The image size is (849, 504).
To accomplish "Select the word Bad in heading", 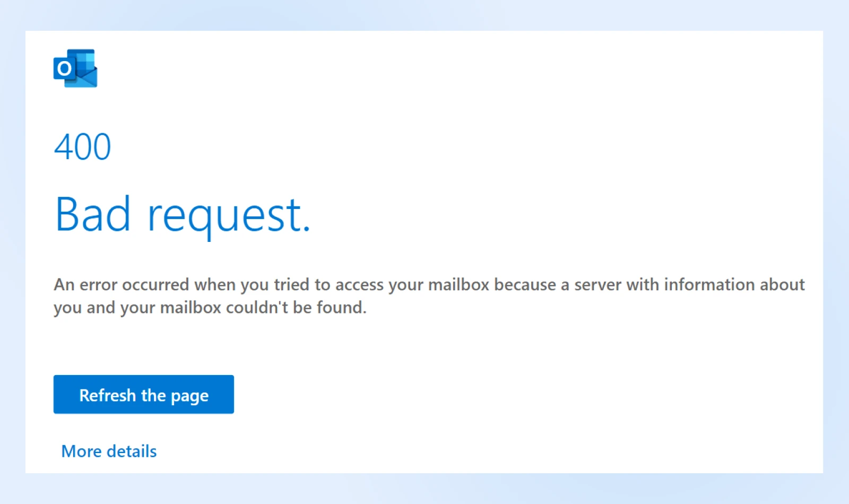I will (93, 214).
